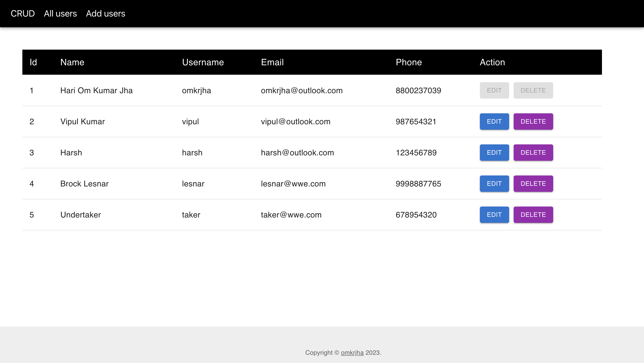Viewport: 644px width, 363px height.
Task: Select the name Hari Om Kumar Jha
Action: (97, 91)
